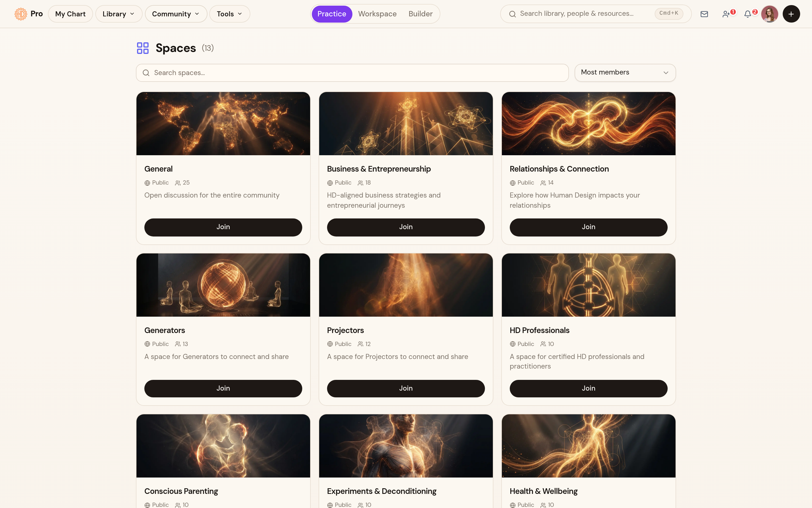
Task: Open the Generators sphere cover image
Action: click(x=223, y=285)
